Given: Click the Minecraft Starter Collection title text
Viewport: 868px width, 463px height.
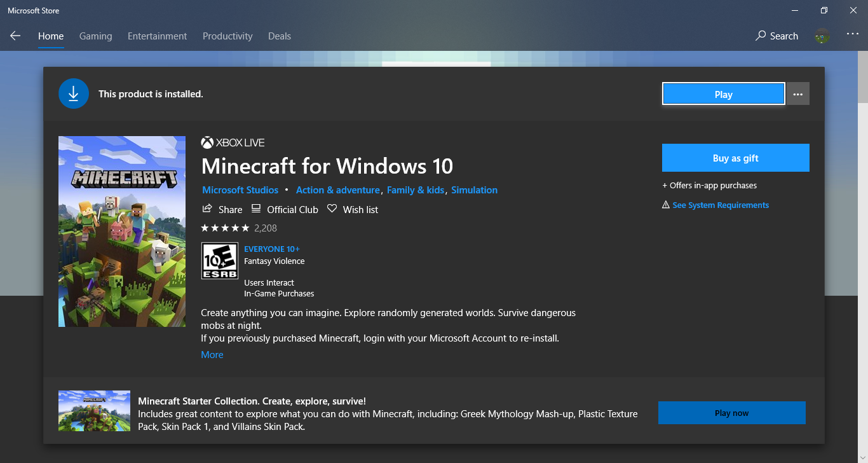Looking at the screenshot, I should [252, 401].
